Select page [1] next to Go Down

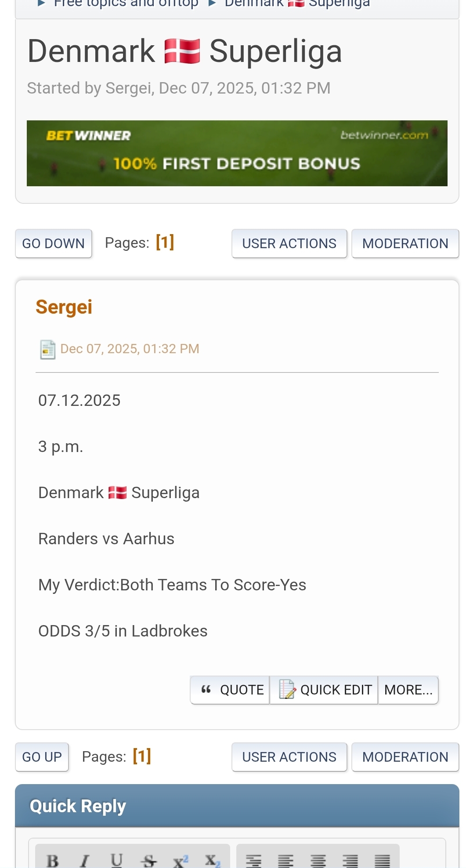(x=165, y=242)
